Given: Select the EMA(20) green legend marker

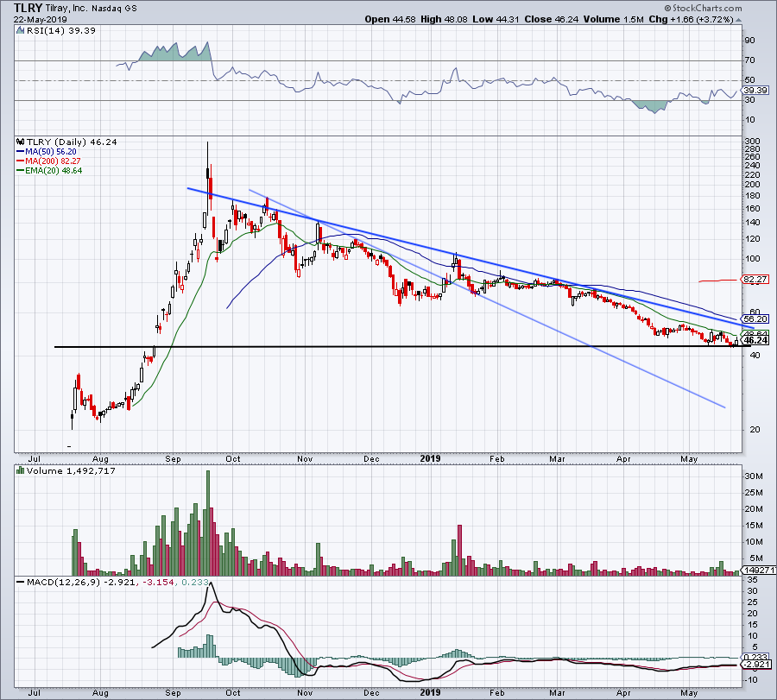Looking at the screenshot, I should [21, 170].
